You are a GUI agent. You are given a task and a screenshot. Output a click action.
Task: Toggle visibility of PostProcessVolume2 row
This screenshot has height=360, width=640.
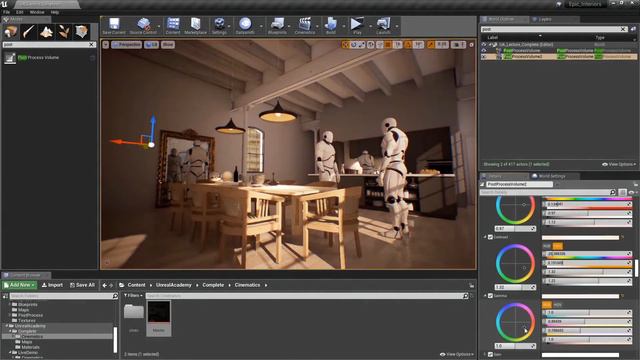click(x=484, y=57)
